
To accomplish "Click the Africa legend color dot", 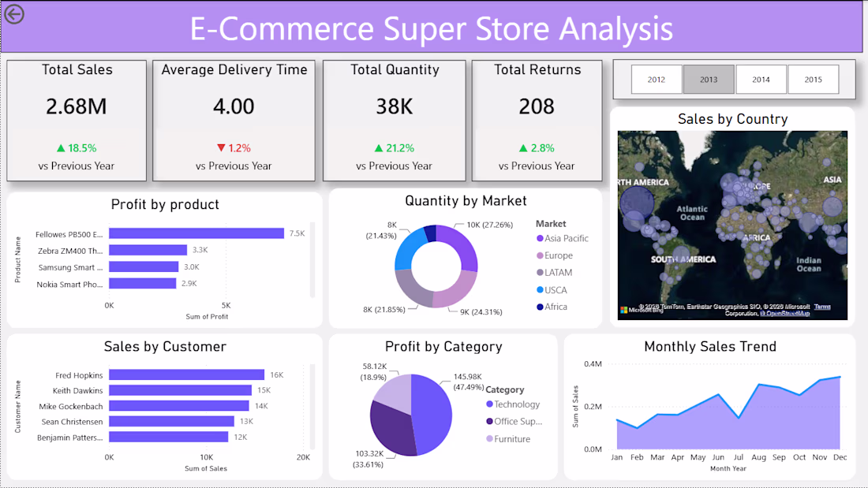I will [540, 307].
